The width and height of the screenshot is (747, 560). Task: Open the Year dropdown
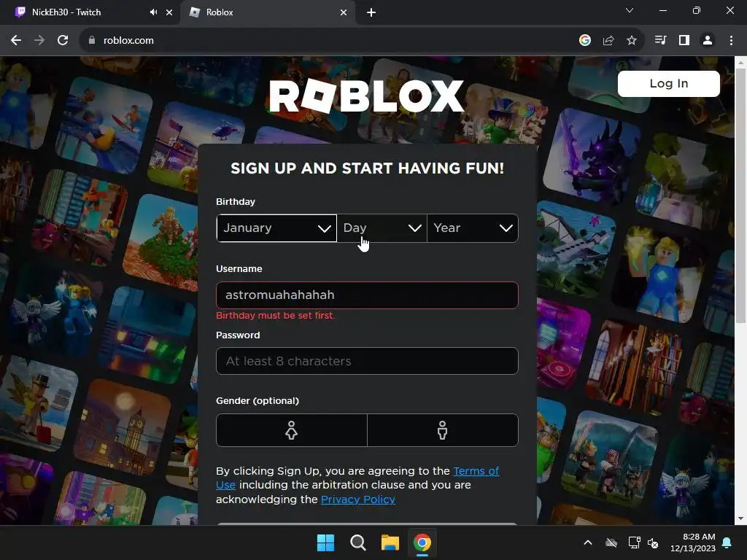[473, 228]
